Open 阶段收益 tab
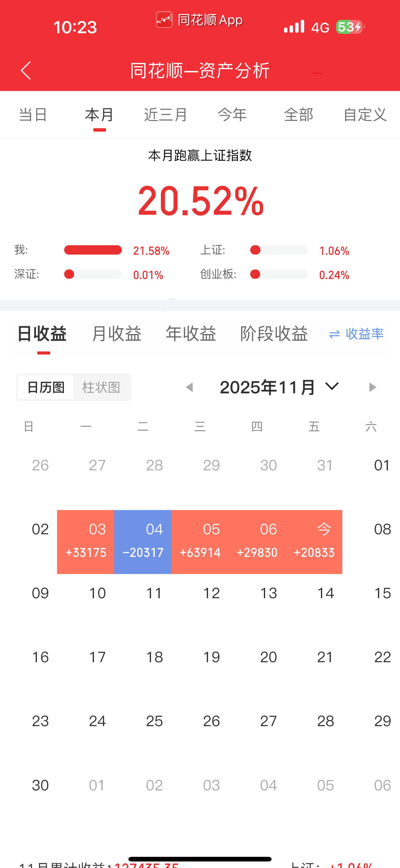The width and height of the screenshot is (400, 868). [x=274, y=334]
